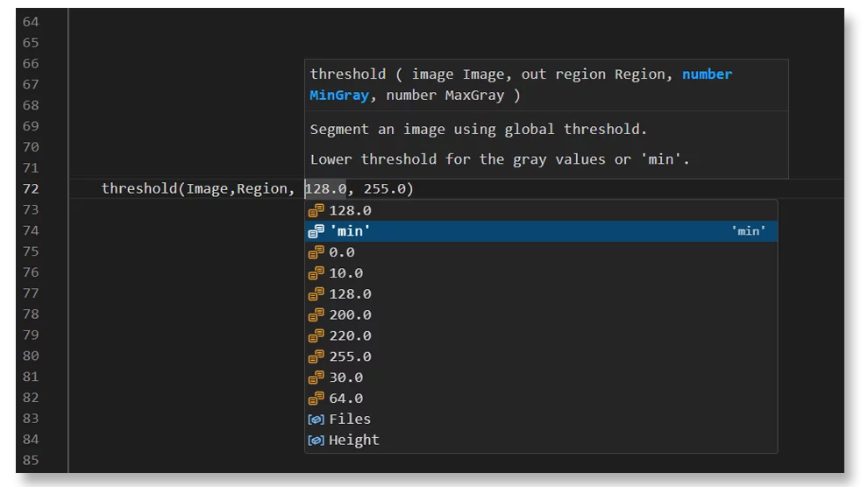The width and height of the screenshot is (868, 487).
Task: Click the Region argument in the threshold call
Action: point(261,189)
